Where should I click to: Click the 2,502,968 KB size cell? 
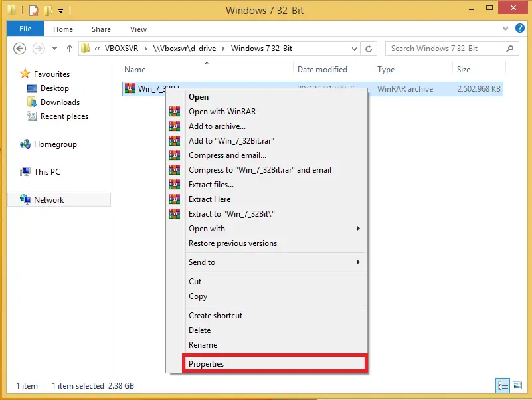(479, 88)
